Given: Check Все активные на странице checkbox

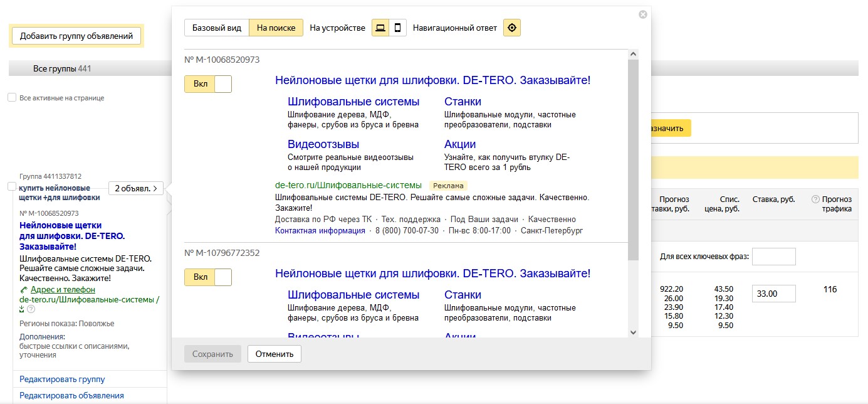Looking at the screenshot, I should pyautogui.click(x=12, y=98).
